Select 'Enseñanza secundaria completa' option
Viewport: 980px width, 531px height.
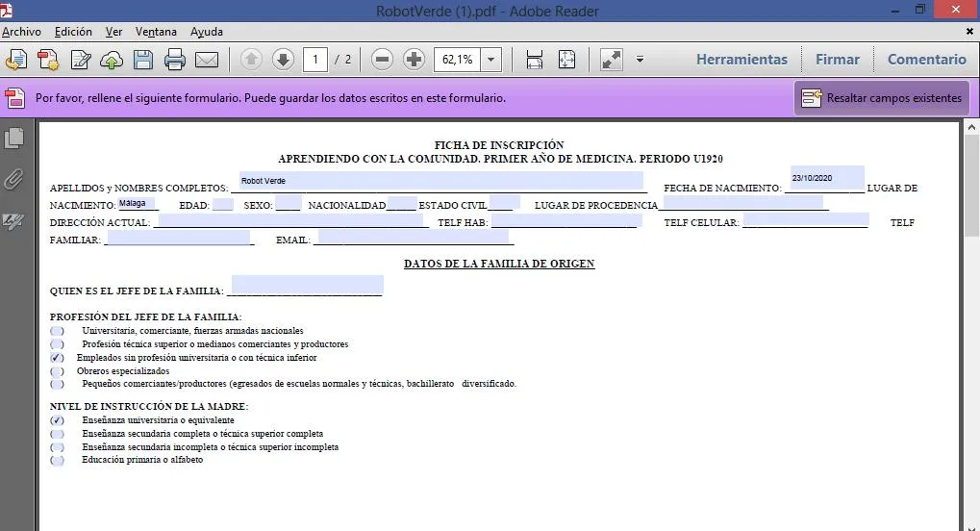click(57, 434)
